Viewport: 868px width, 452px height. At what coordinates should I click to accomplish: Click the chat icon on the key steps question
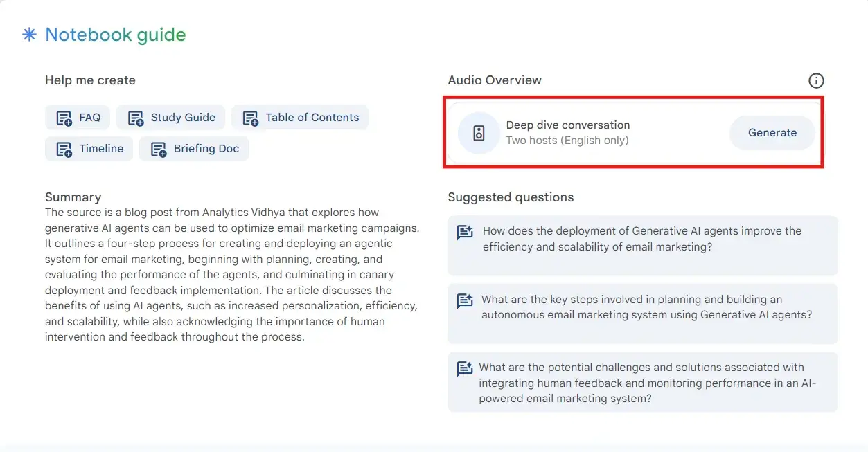[465, 301]
